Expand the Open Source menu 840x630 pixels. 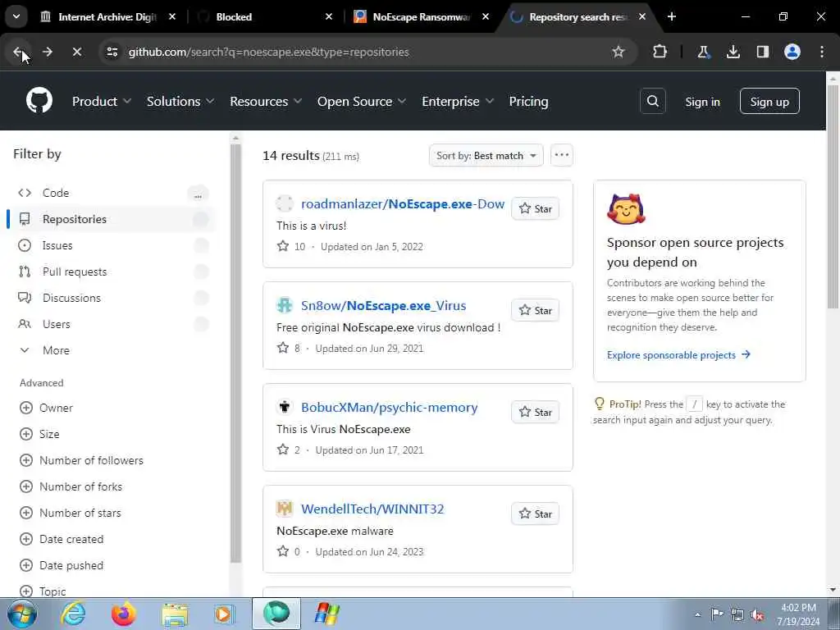tap(362, 101)
